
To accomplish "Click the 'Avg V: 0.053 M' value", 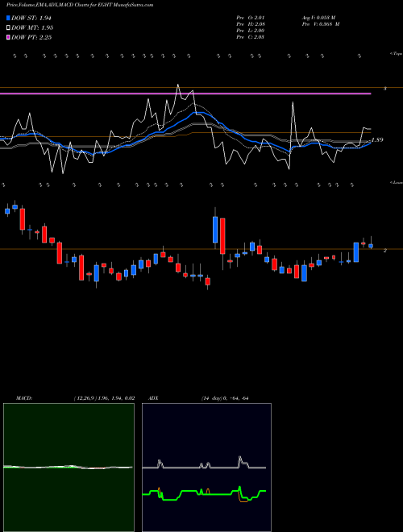I will [x=318, y=18].
